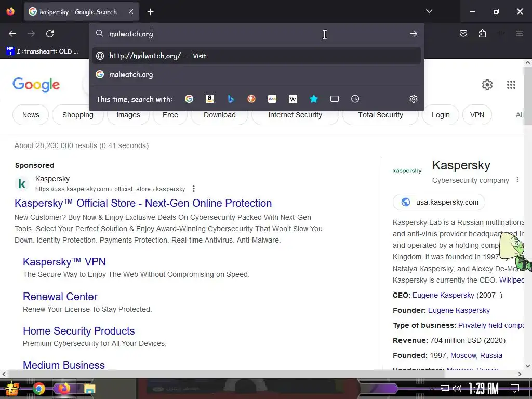Select the VPN filter chip
The image size is (532, 399).
coord(477,115)
